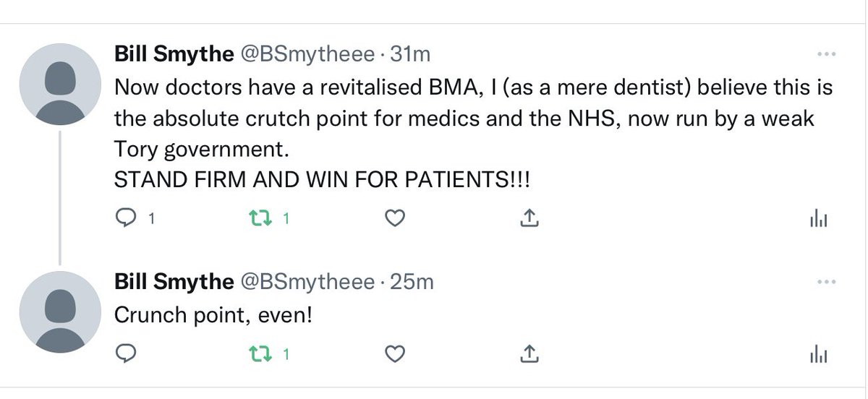Share the 'Crunch point, even!' tweet

point(529,354)
